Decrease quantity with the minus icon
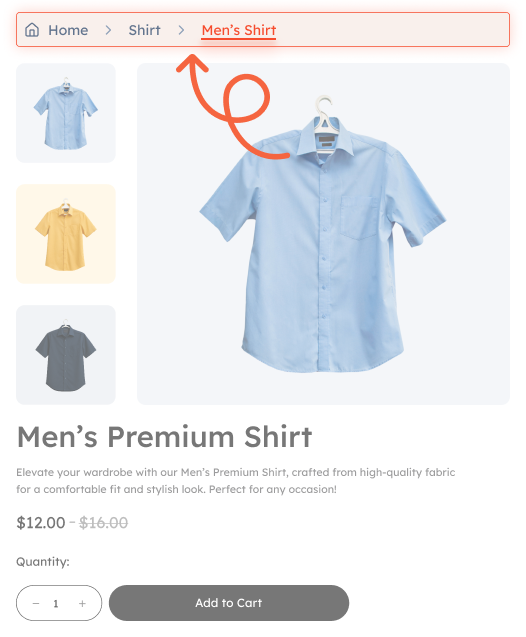This screenshot has height=637, width=526. [x=36, y=603]
